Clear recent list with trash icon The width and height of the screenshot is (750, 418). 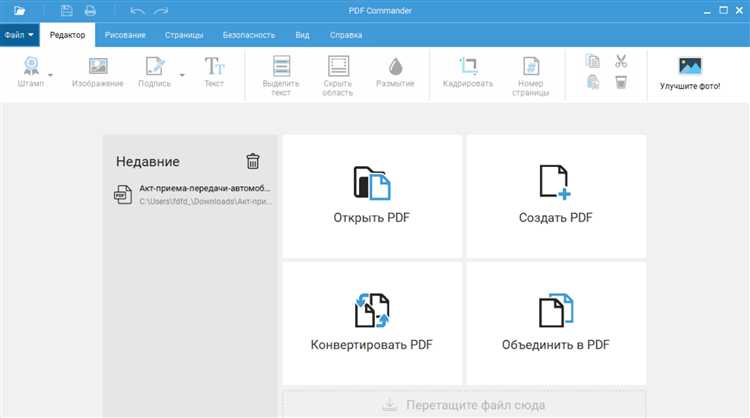pyautogui.click(x=253, y=161)
